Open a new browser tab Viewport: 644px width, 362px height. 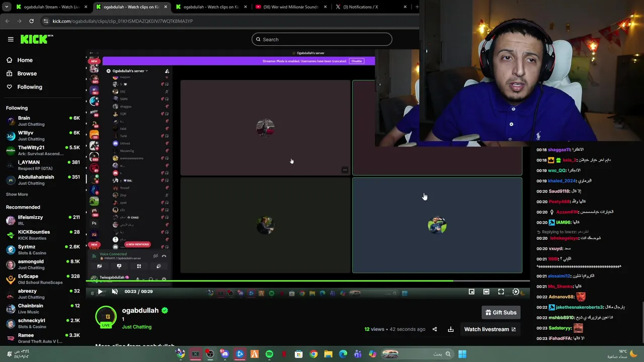(417, 7)
